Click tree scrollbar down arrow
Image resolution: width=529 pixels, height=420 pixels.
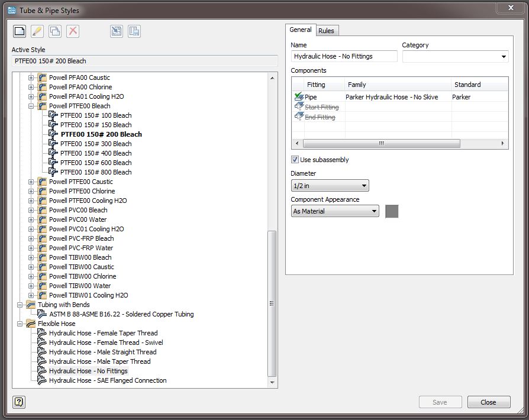pyautogui.click(x=272, y=383)
